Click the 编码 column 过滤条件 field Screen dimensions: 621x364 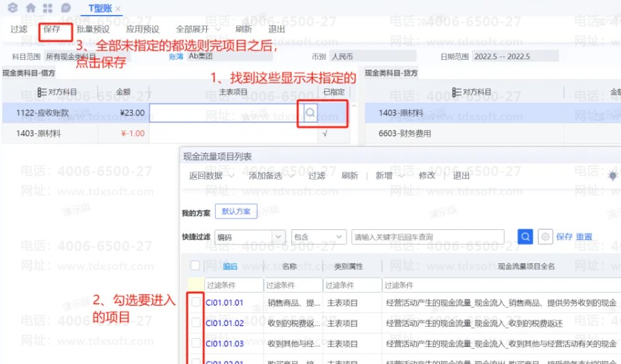tap(234, 285)
